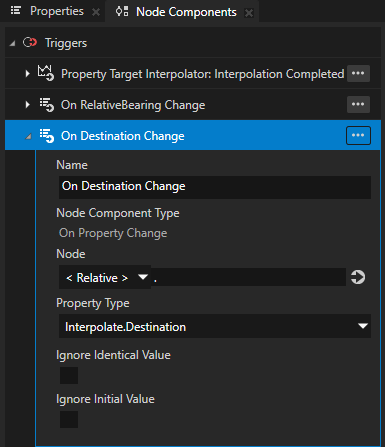Click the Ignore Initial Value label
This screenshot has height=447, width=385.
click(105, 399)
